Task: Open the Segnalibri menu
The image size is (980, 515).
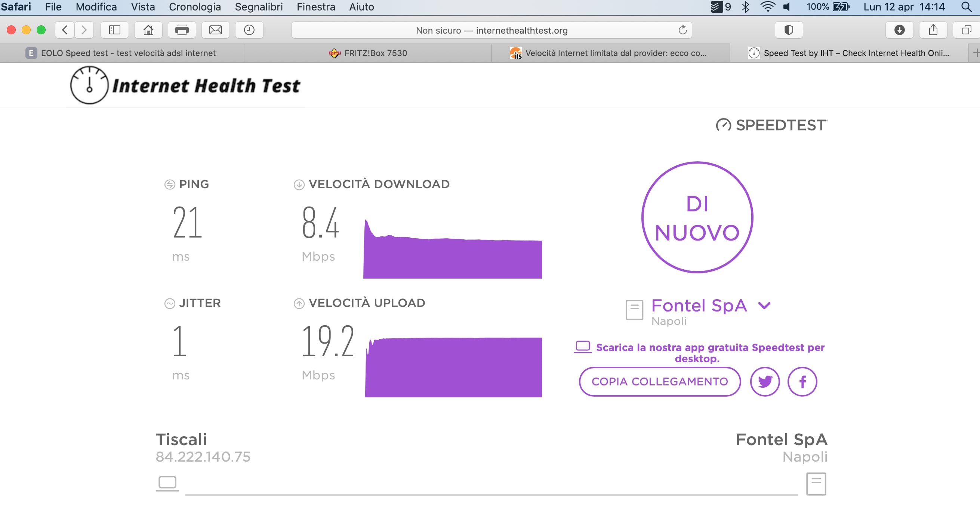Action: [259, 7]
